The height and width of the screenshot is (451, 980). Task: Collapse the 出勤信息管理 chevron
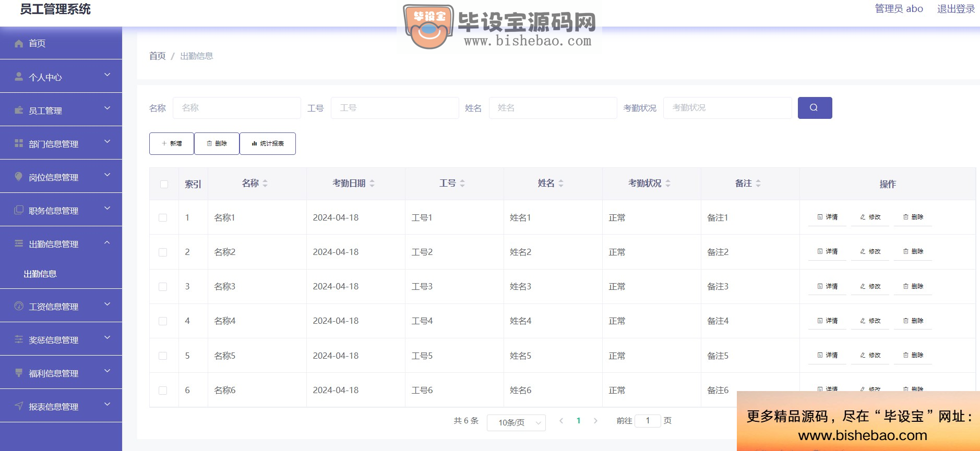pyautogui.click(x=107, y=242)
